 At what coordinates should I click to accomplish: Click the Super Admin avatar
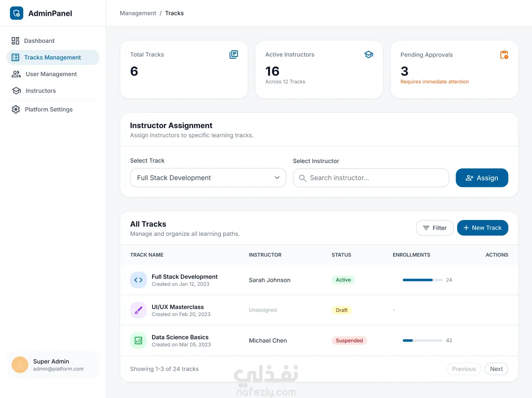click(20, 365)
